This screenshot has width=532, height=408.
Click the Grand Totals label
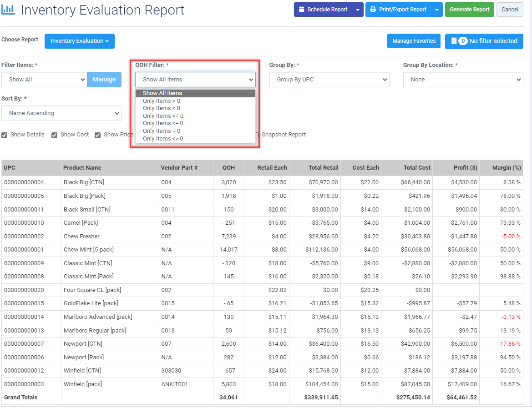20,398
